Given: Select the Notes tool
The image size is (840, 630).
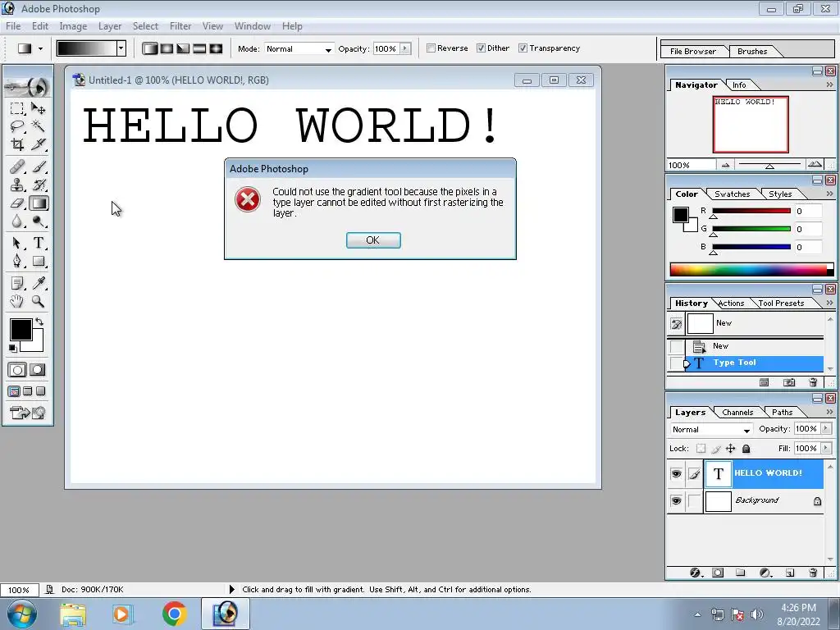Looking at the screenshot, I should (17, 283).
